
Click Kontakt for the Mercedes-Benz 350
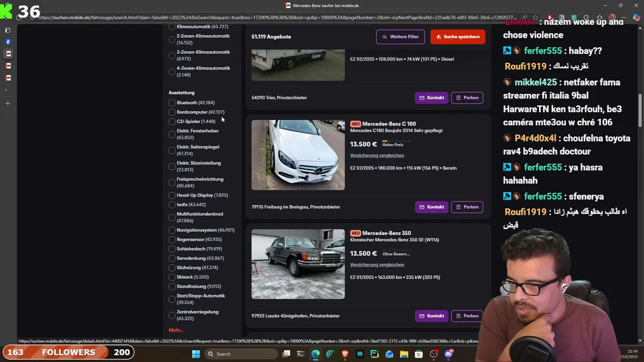click(432, 316)
